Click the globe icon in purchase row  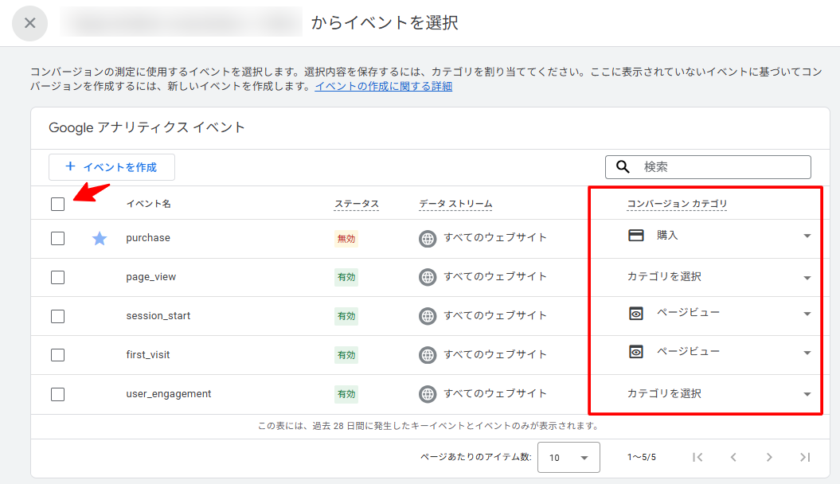(428, 238)
